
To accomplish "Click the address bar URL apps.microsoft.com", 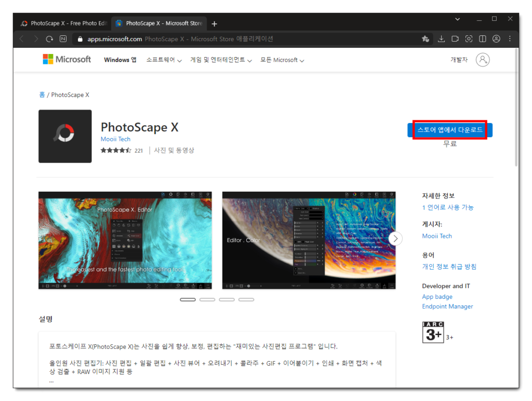I will point(115,39).
